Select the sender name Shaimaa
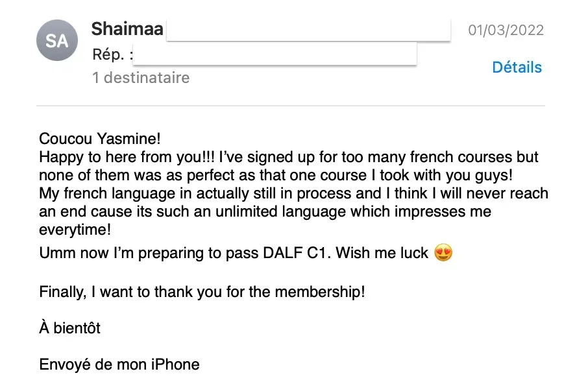Viewport: 588px width, 380px height. (x=127, y=29)
